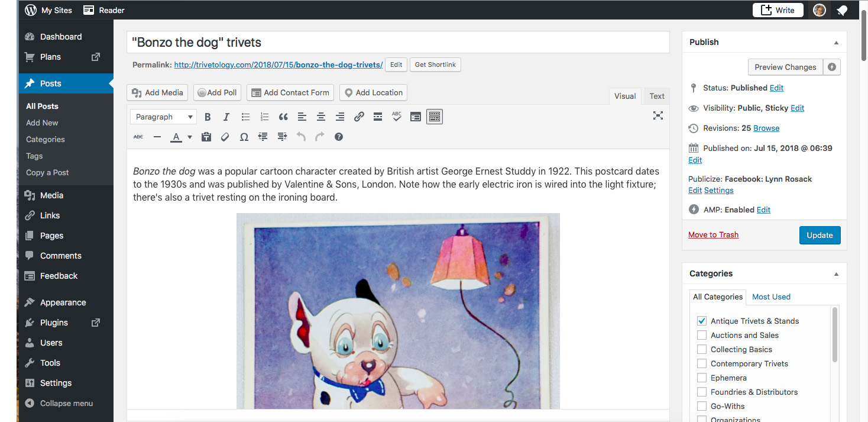The height and width of the screenshot is (422, 868).
Task: Check the Auctions and Sales category
Action: click(x=702, y=335)
